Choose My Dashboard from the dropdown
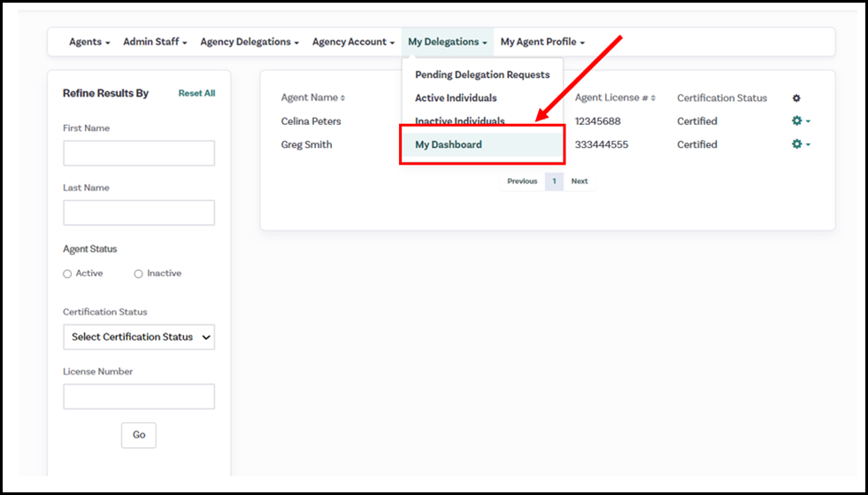Viewport: 868px width, 495px height. (x=449, y=145)
